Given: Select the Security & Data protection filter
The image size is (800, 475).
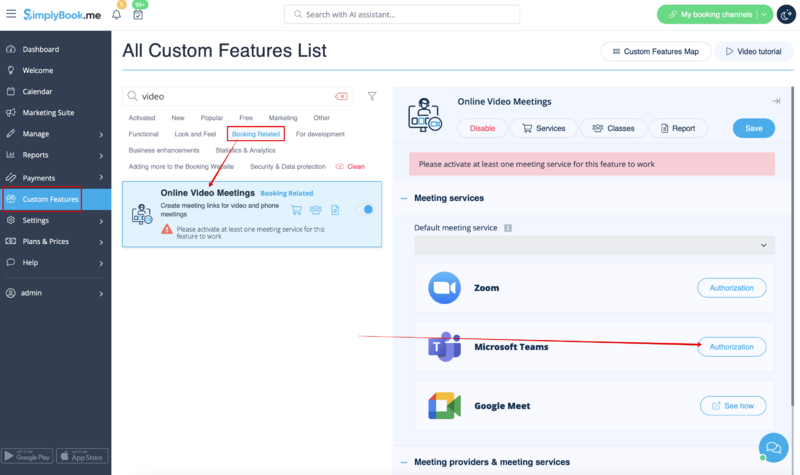Looking at the screenshot, I should (287, 167).
